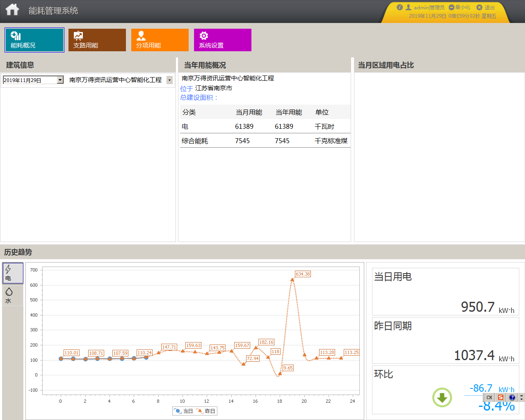
Task: Expand the building selector dropdown arrow
Action: click(x=170, y=80)
